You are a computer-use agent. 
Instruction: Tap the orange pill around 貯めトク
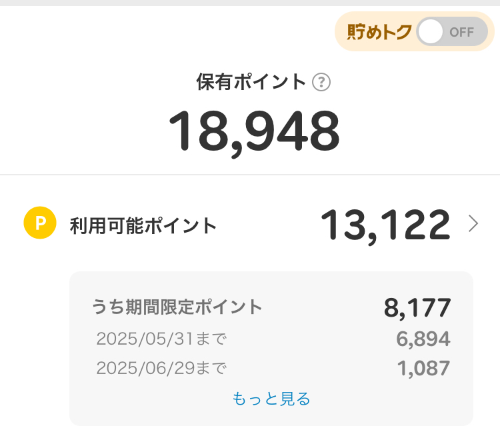415,31
